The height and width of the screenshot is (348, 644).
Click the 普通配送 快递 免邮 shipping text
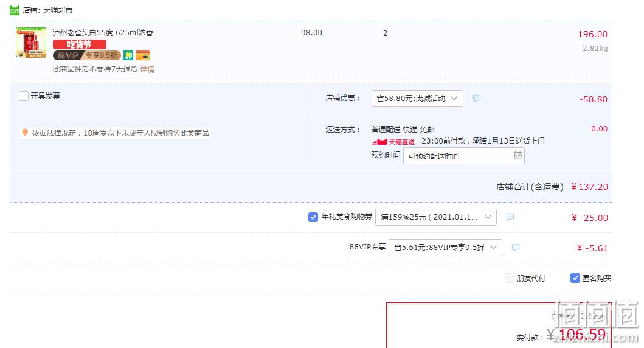(403, 130)
